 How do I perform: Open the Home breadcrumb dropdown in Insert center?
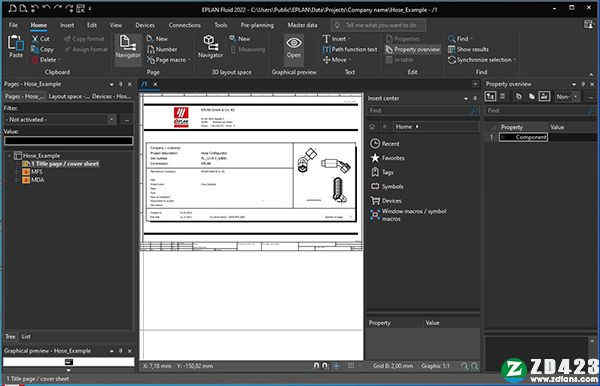pos(417,127)
